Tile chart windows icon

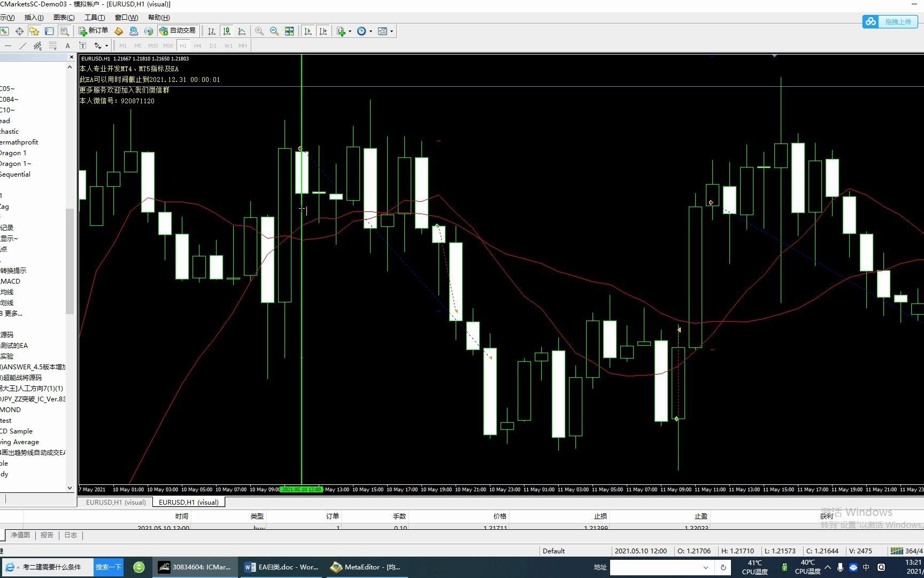click(289, 31)
